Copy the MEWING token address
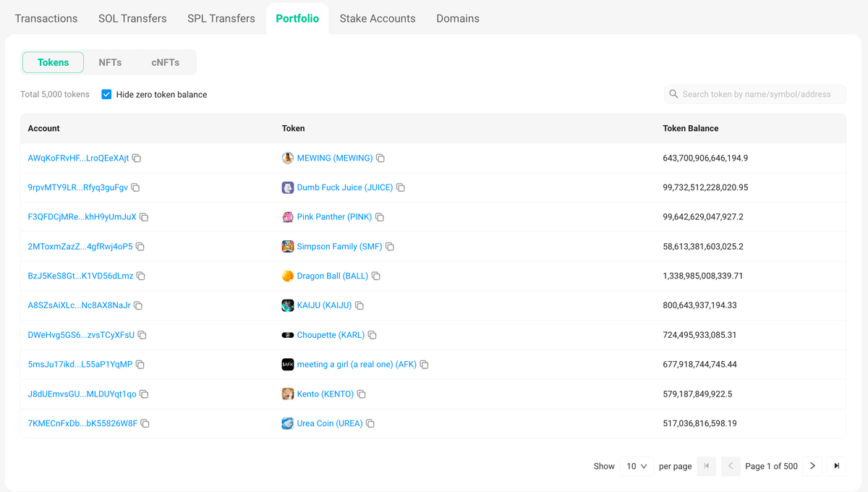 [380, 158]
